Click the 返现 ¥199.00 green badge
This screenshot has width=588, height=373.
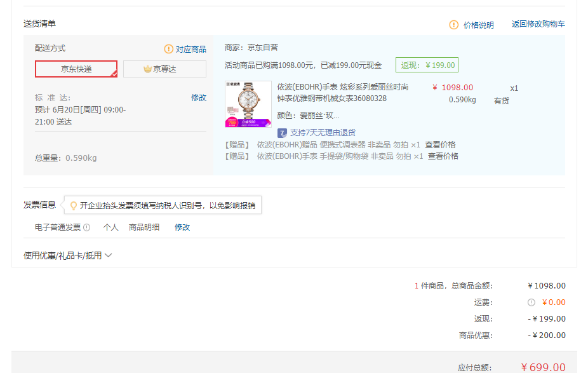427,65
